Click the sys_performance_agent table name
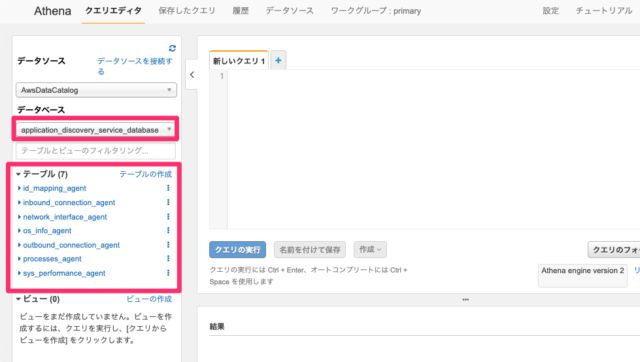 [64, 273]
